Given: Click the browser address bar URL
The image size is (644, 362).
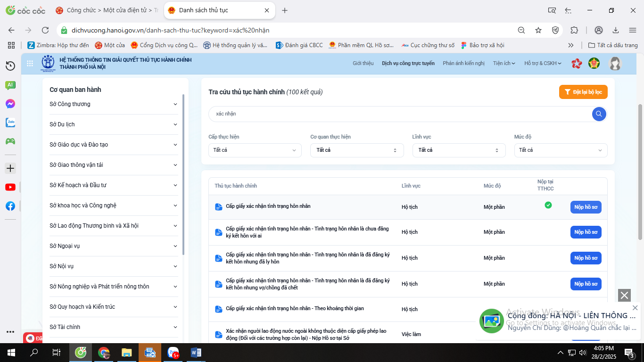Looking at the screenshot, I should (171, 30).
